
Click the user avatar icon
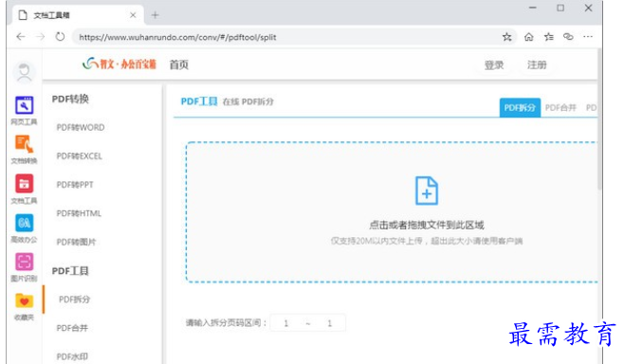(25, 72)
